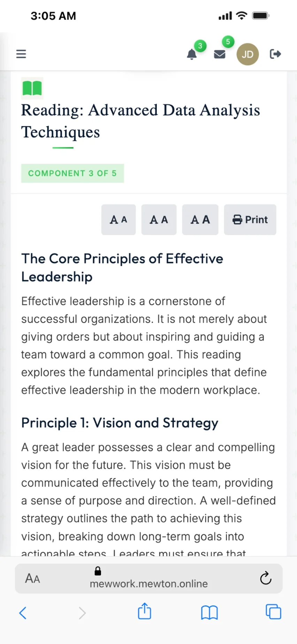The height and width of the screenshot is (644, 297).
Task: Reload the page in Safari
Action: point(266,578)
